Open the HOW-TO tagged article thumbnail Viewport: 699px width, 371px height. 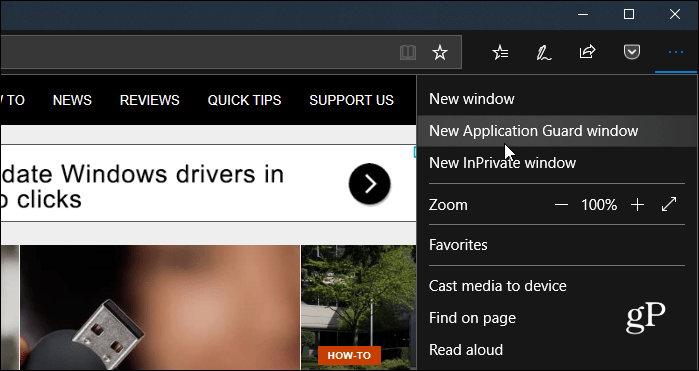pos(359,308)
